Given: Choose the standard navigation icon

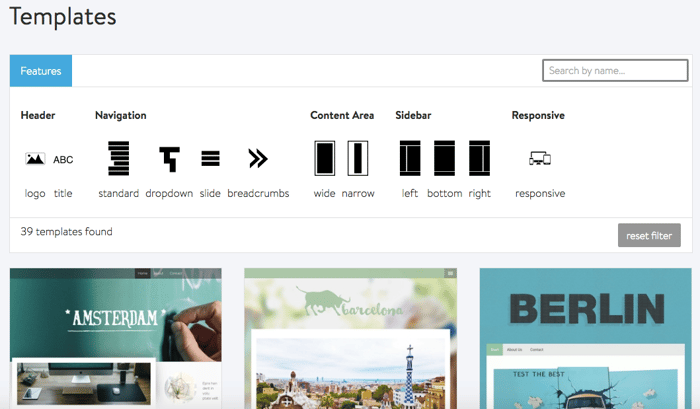Looking at the screenshot, I should point(118,158).
